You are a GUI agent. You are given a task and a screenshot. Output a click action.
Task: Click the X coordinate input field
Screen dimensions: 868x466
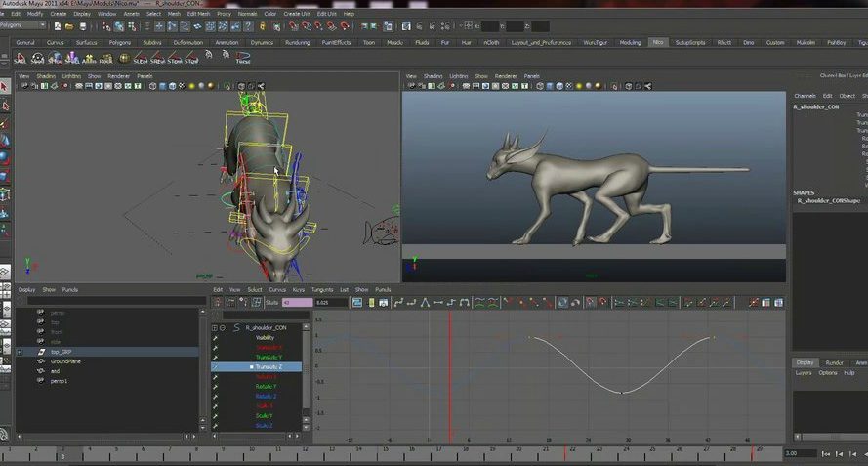tap(490, 26)
